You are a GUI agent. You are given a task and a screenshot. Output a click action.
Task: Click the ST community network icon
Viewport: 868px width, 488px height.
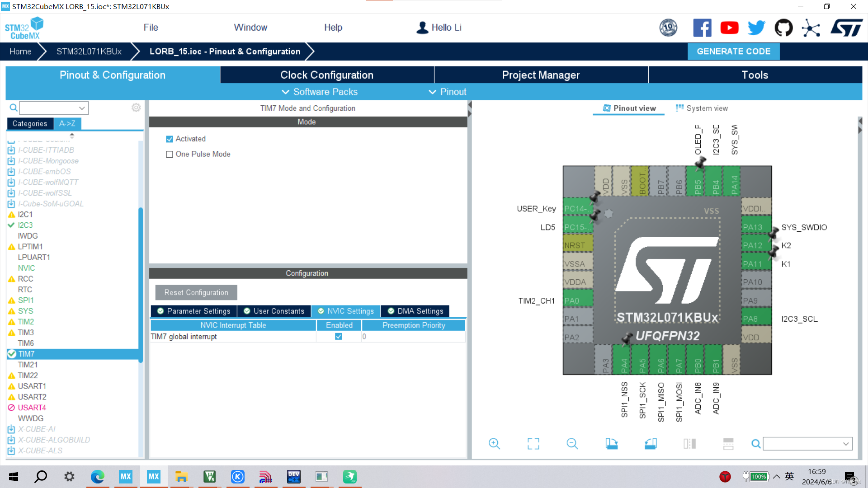pos(811,28)
